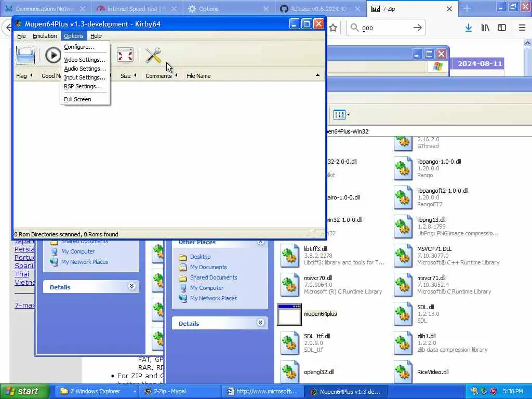The image size is (532, 399).
Task: Click the RiceVideo.dll file icon
Action: pyautogui.click(x=403, y=372)
